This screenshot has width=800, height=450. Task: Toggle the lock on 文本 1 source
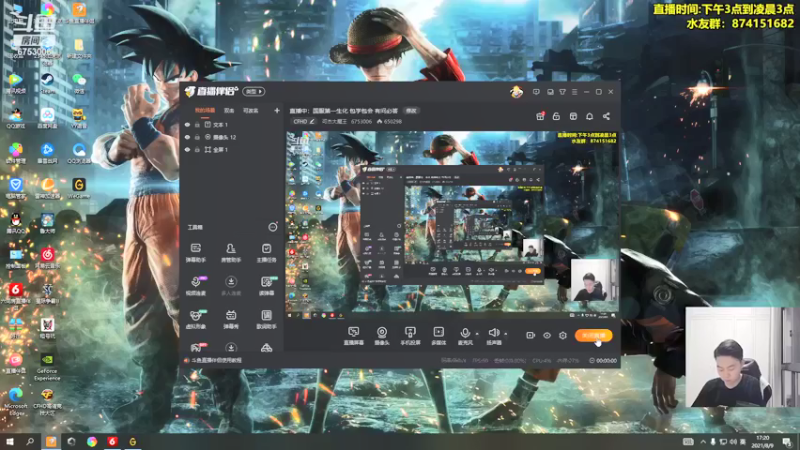[197, 124]
